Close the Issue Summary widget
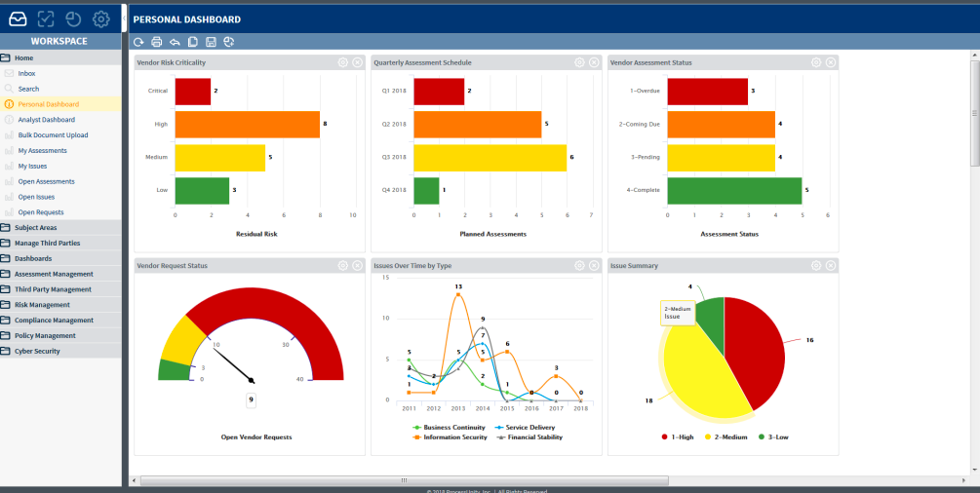 pos(830,265)
